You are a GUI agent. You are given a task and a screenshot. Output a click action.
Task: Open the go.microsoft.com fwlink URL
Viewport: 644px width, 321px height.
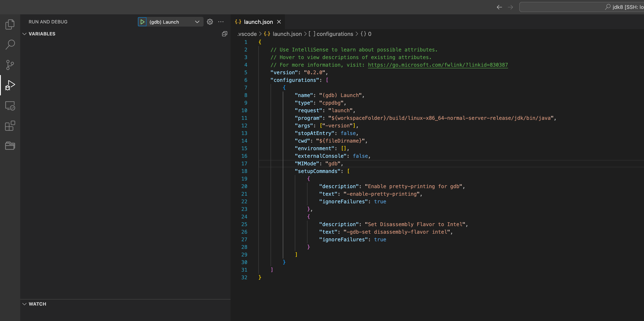point(438,65)
